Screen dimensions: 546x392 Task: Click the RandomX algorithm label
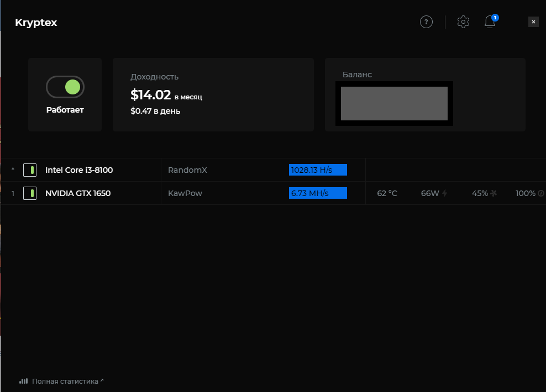187,170
